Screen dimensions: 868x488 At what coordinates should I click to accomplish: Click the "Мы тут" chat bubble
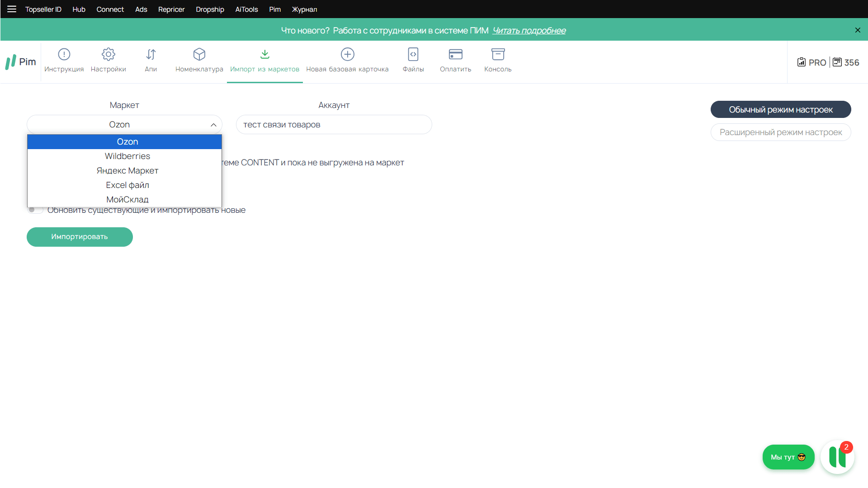(x=788, y=457)
